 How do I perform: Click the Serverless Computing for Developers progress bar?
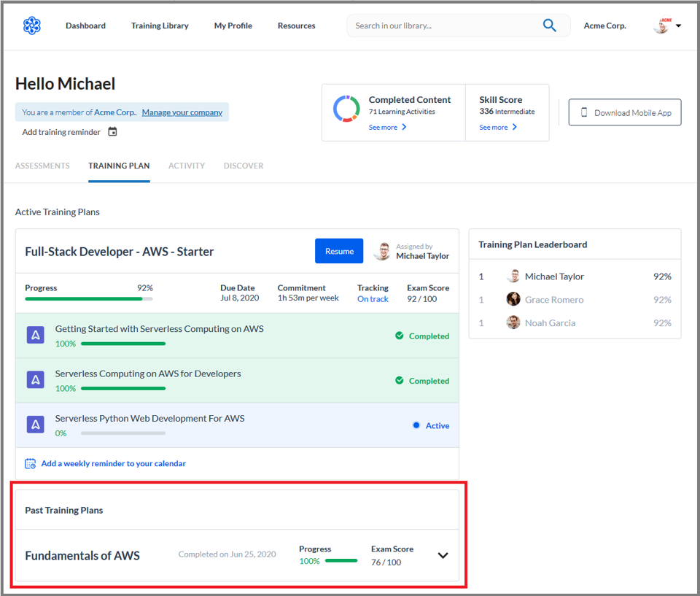(x=123, y=388)
